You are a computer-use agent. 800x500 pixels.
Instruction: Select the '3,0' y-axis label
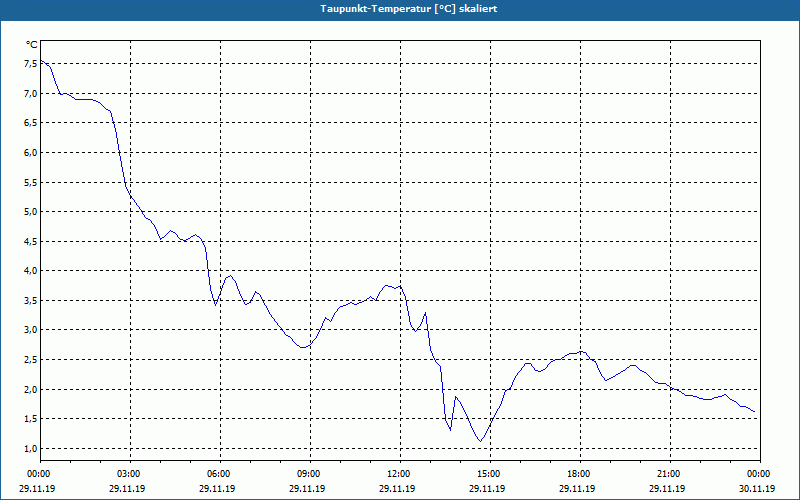click(x=31, y=330)
